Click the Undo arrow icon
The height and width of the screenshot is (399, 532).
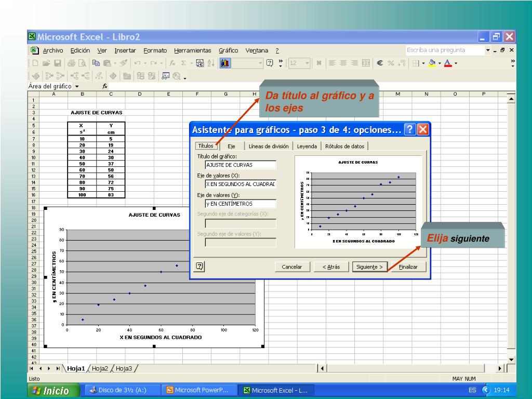tap(137, 63)
